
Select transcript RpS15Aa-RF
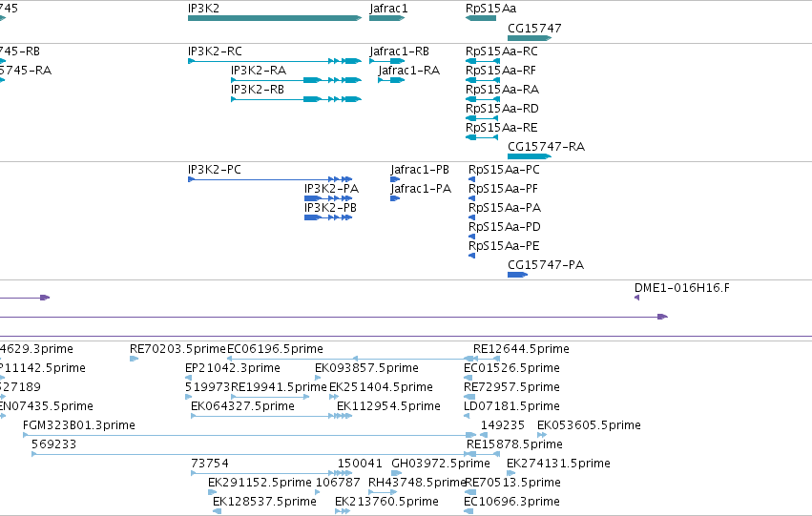[x=483, y=80]
